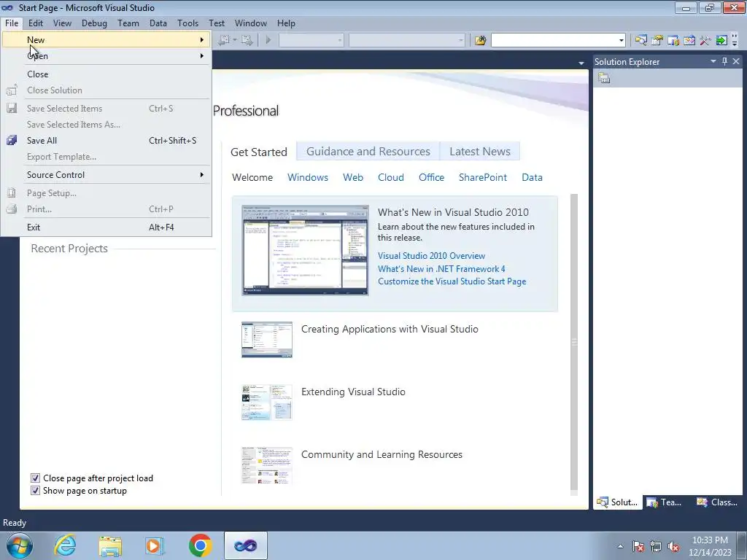
Task: Open the Properties Window toolbar icon
Action: coord(657,41)
